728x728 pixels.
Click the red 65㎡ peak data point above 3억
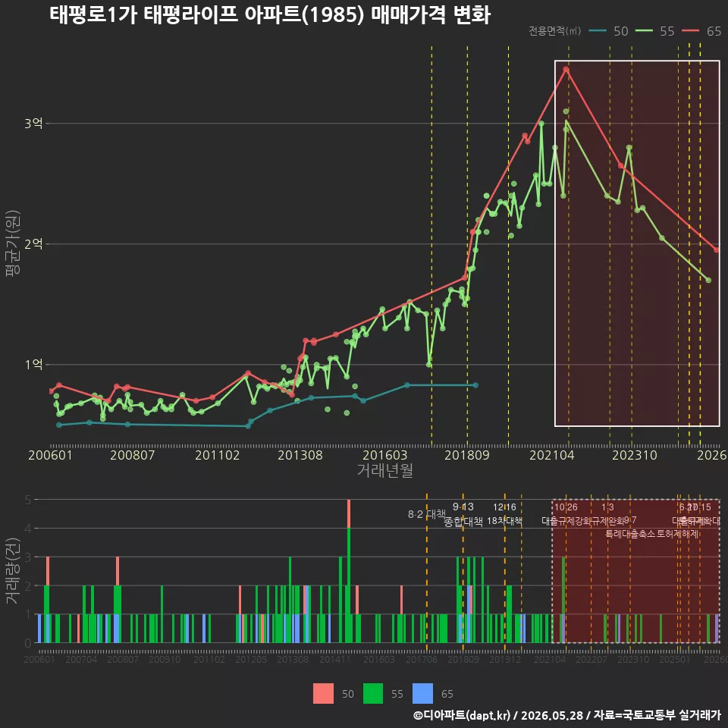pos(566,69)
